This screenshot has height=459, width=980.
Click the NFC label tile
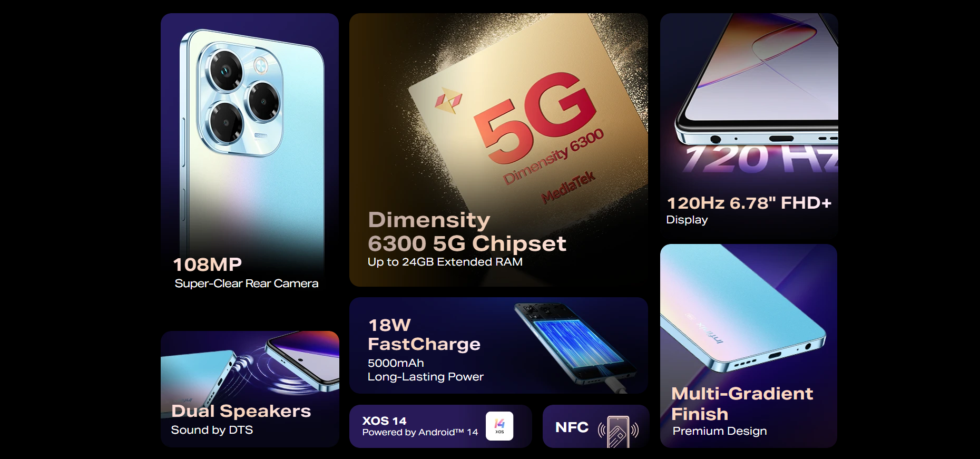pyautogui.click(x=596, y=426)
